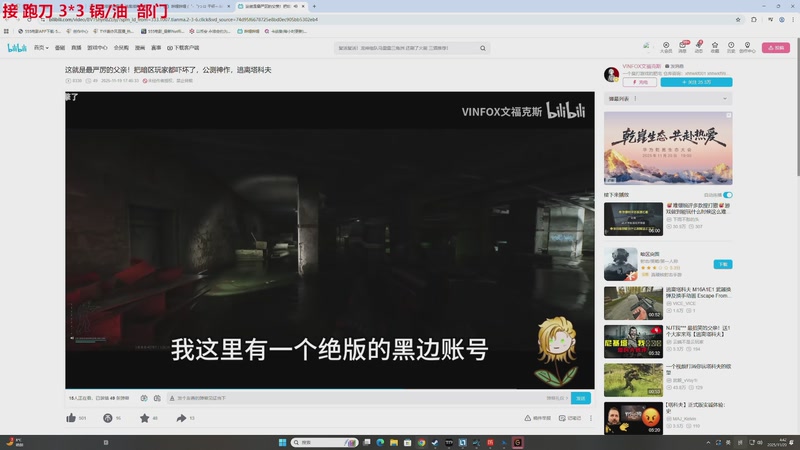The image size is (800, 450).
Task: Switch to the active bilibili video tab
Action: (x=270, y=6)
